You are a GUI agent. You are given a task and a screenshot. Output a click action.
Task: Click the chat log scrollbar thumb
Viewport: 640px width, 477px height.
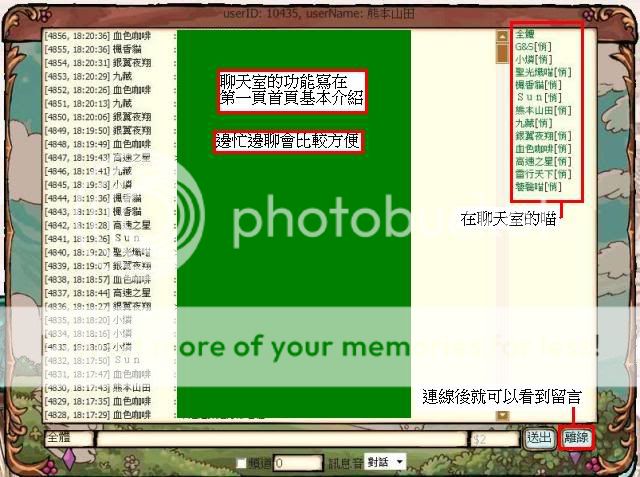[502, 53]
